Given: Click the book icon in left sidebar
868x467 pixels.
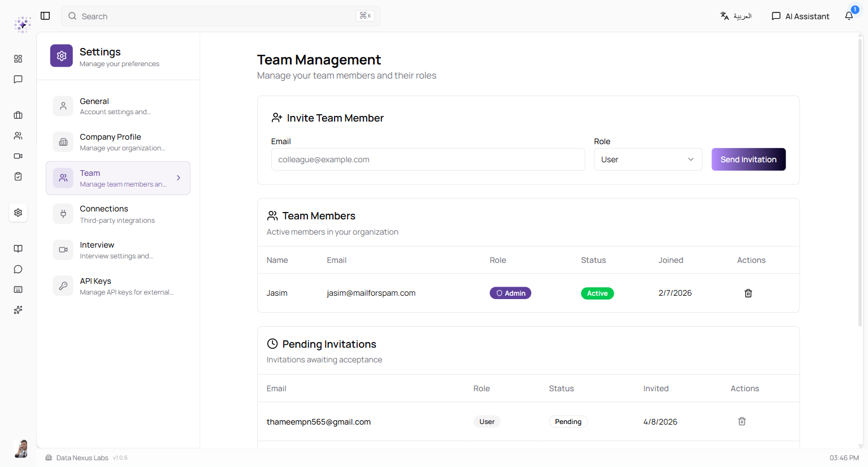Looking at the screenshot, I should (x=18, y=249).
